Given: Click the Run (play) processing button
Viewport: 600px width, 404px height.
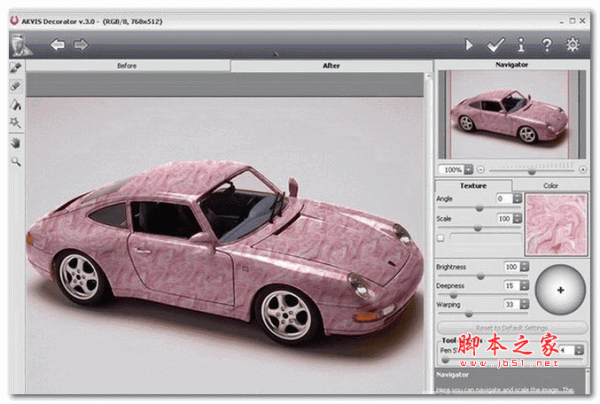Looking at the screenshot, I should (x=469, y=44).
